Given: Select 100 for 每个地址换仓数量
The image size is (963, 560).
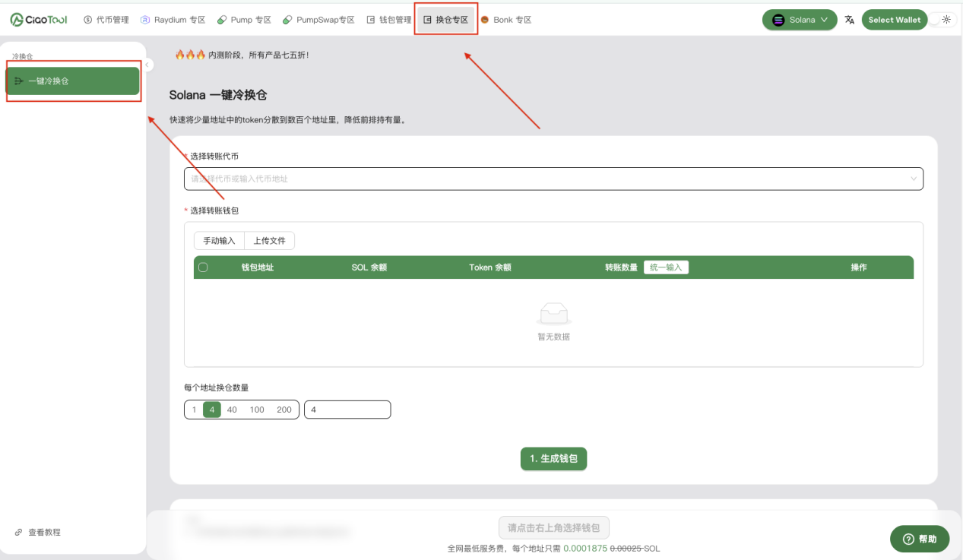Looking at the screenshot, I should tap(257, 410).
